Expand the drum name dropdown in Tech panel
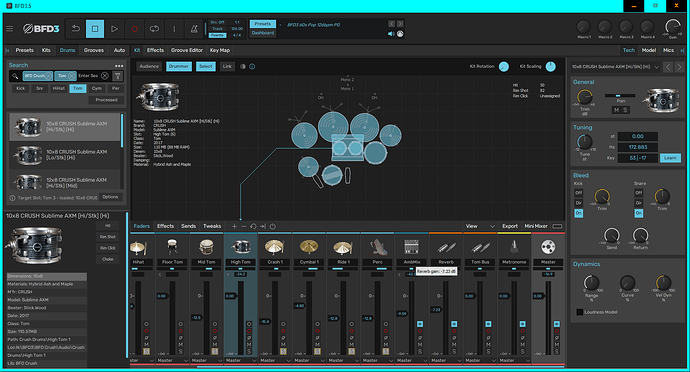Viewport: 690px width, 372px height. [x=657, y=67]
